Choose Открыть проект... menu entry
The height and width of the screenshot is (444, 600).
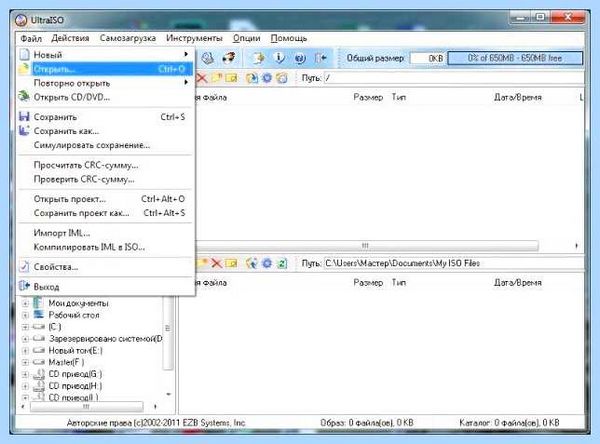point(105,199)
